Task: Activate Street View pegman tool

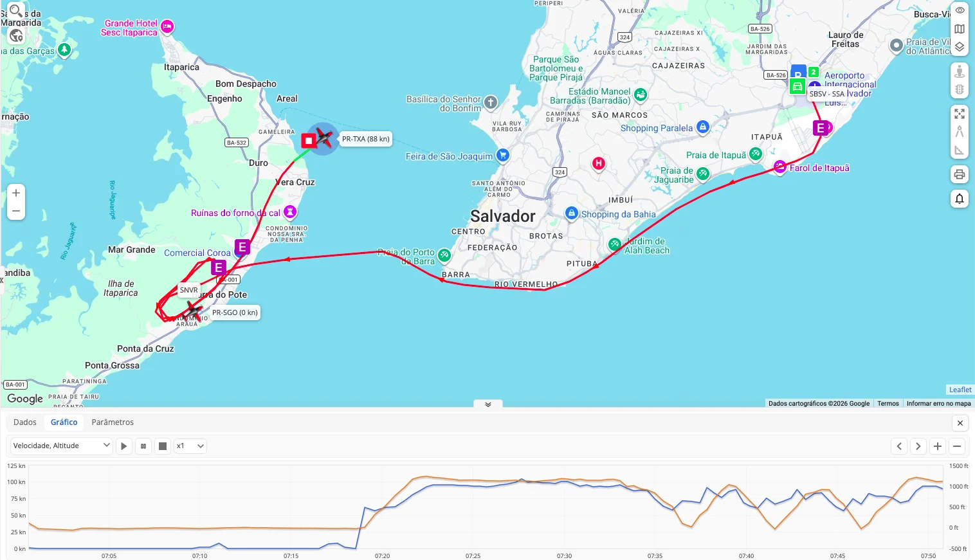Action: click(960, 71)
